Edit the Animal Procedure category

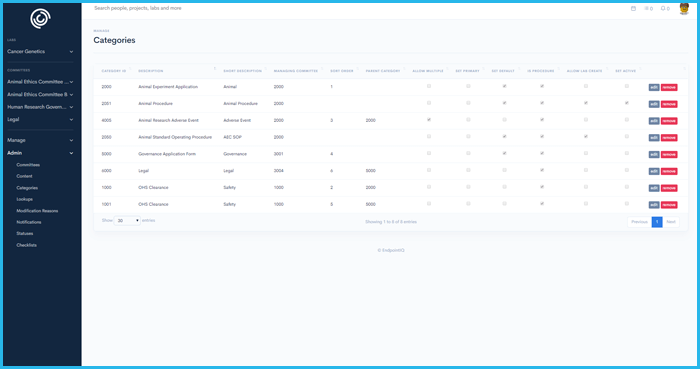point(654,104)
